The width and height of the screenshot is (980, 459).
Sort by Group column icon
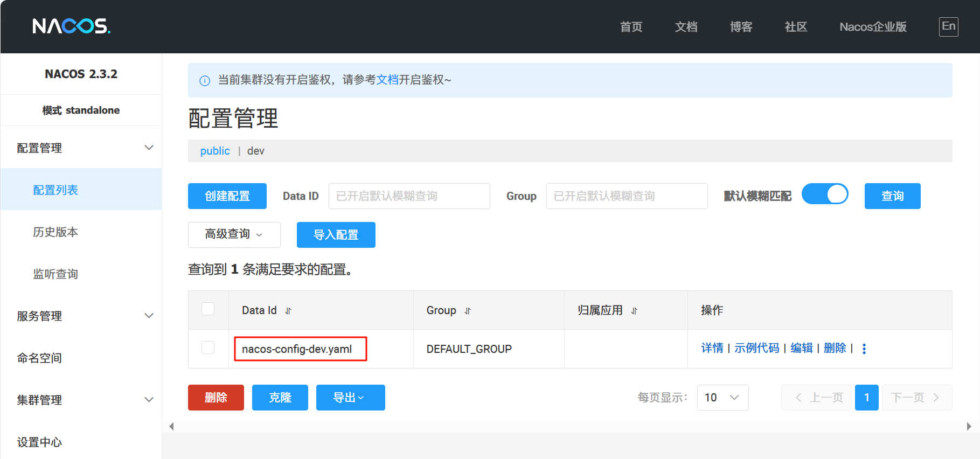click(468, 311)
